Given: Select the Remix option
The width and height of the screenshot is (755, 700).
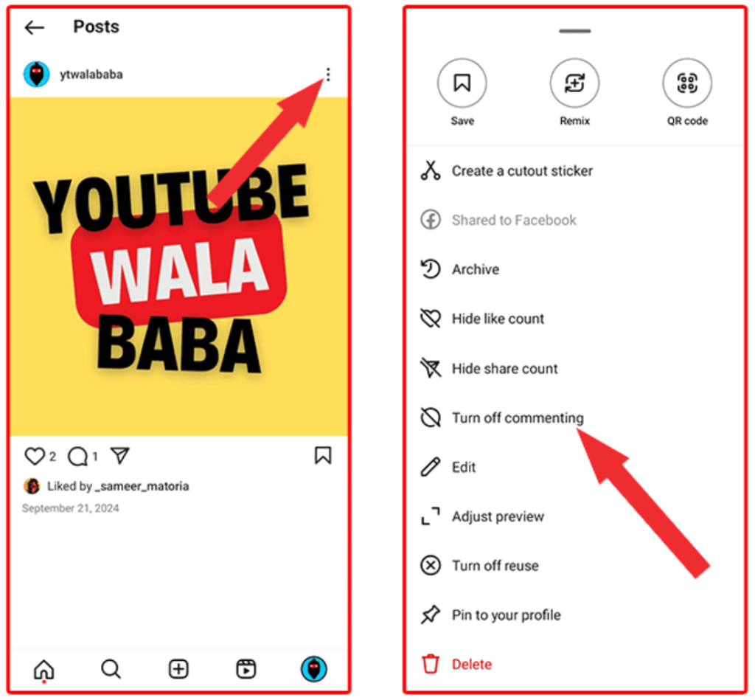Looking at the screenshot, I should [574, 83].
